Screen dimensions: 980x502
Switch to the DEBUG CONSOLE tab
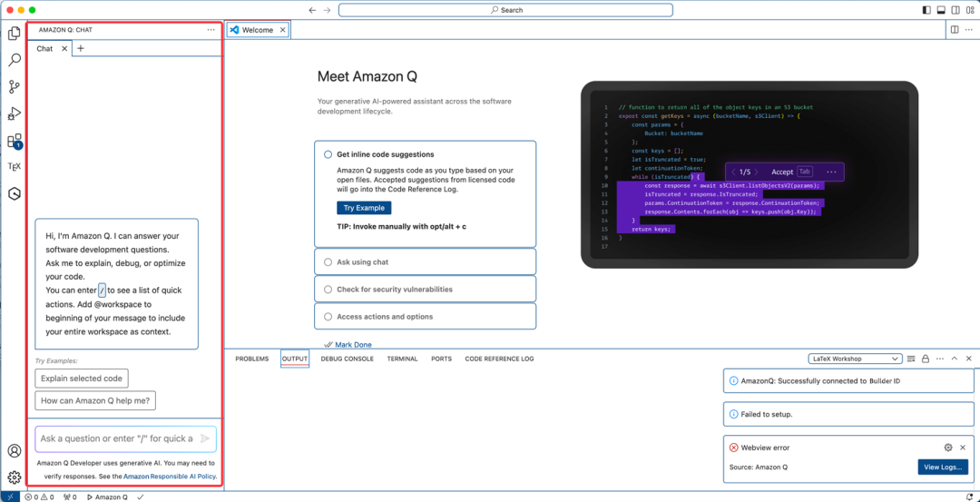(347, 359)
